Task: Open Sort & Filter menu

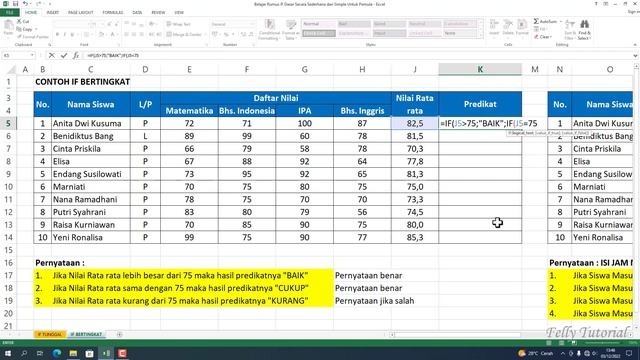Action: tap(570, 29)
